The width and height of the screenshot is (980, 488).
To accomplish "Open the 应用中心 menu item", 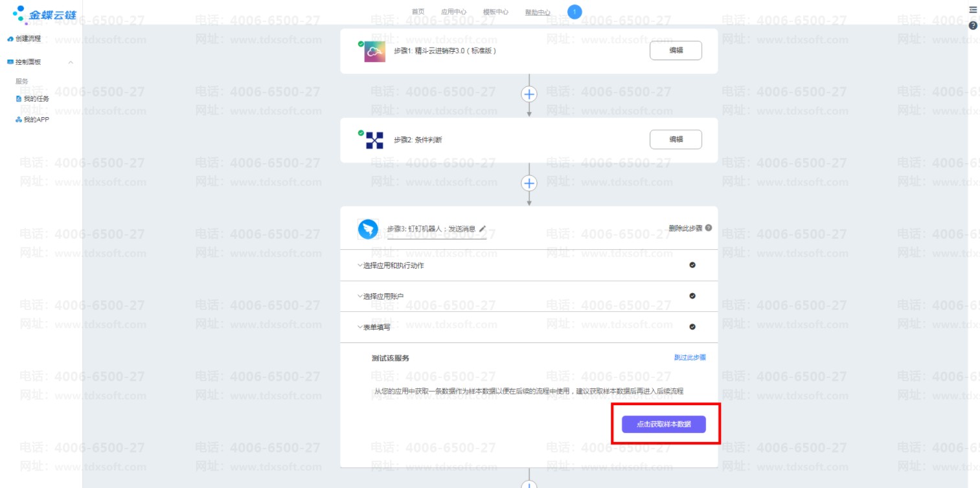I will click(x=453, y=12).
